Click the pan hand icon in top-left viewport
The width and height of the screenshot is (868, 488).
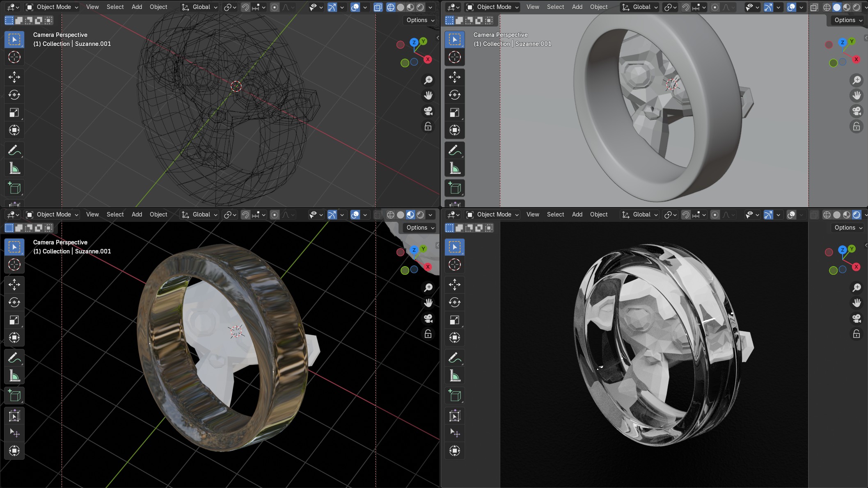pos(428,96)
